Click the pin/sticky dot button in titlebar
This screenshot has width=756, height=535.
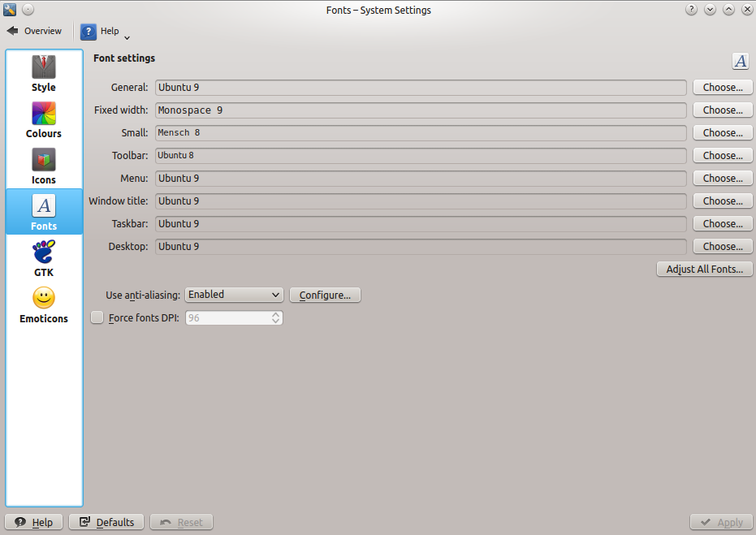pyautogui.click(x=28, y=9)
